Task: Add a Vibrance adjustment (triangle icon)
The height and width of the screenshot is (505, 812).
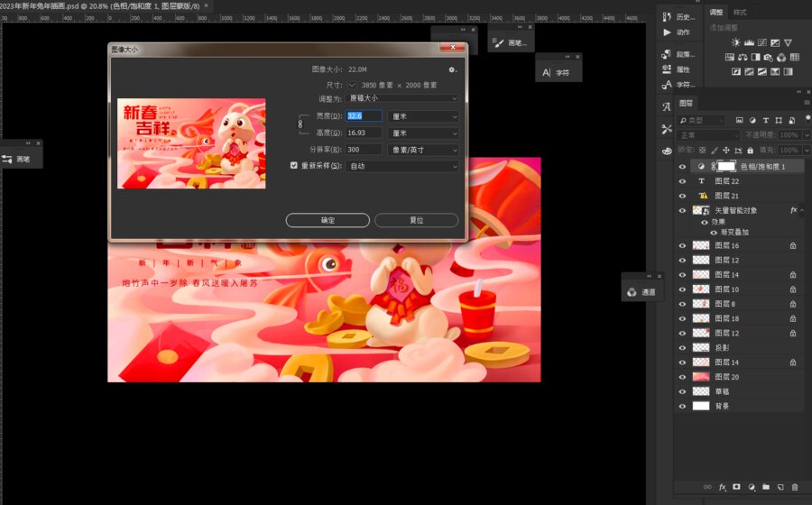Action: (788, 42)
